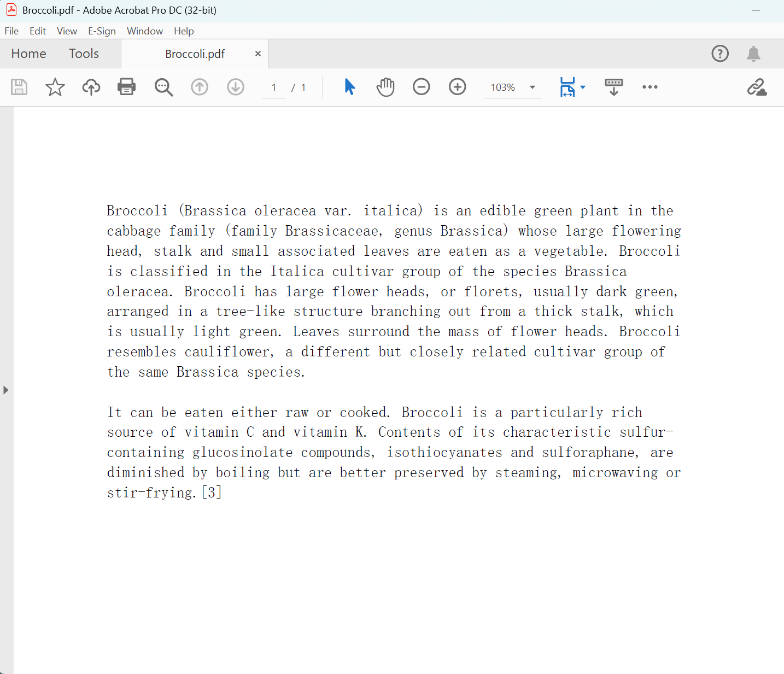
Task: Show more tools via ellipsis
Action: tap(650, 87)
